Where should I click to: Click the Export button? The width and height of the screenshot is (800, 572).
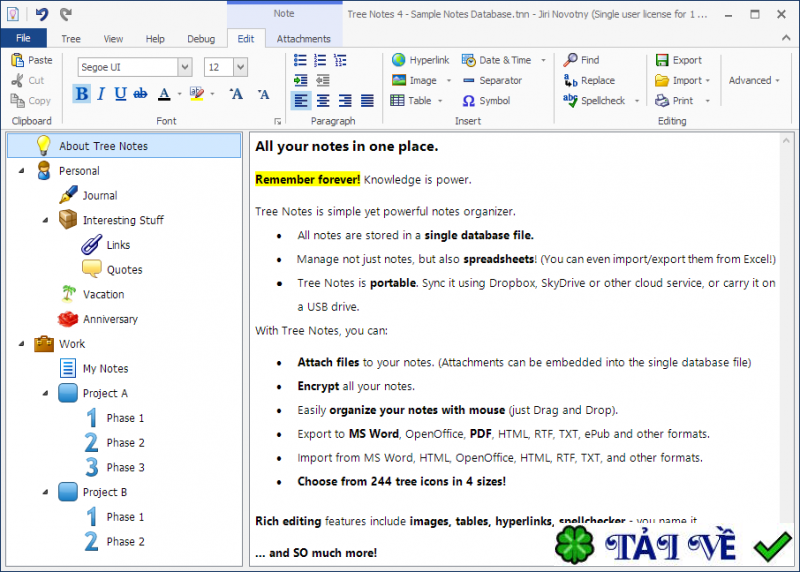point(678,60)
